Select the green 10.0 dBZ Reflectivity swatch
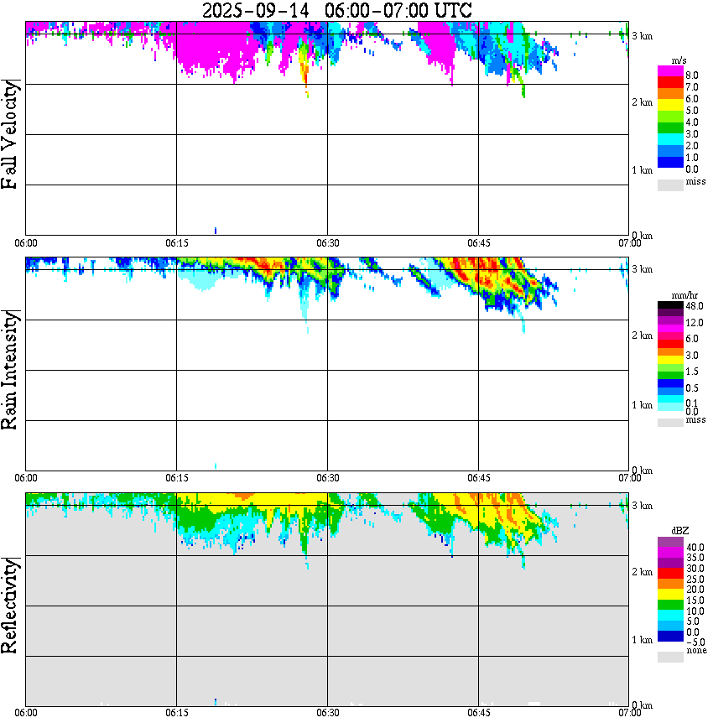Image resolution: width=713 pixels, height=728 pixels. point(670,605)
